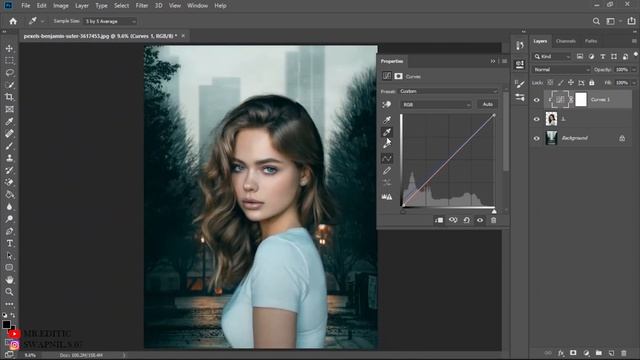Select the Clone Stamp tool
Screen dimensions: 640x360
pyautogui.click(x=9, y=158)
